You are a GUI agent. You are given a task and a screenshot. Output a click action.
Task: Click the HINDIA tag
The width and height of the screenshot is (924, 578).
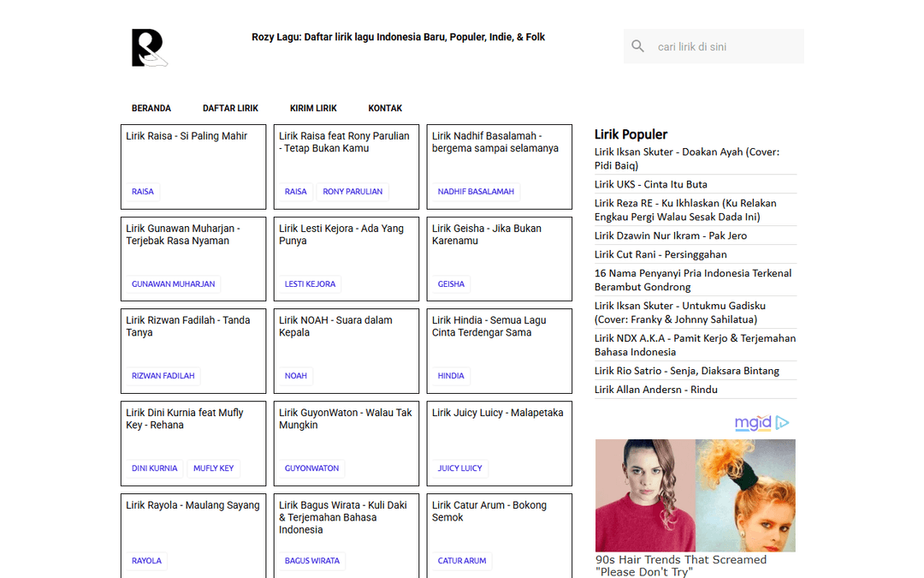click(451, 376)
